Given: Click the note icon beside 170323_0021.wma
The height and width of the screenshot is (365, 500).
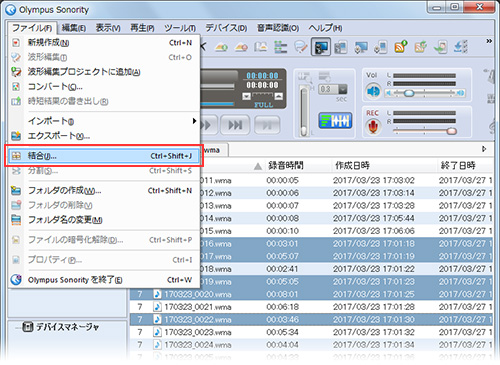Looking at the screenshot, I should coord(157,307).
